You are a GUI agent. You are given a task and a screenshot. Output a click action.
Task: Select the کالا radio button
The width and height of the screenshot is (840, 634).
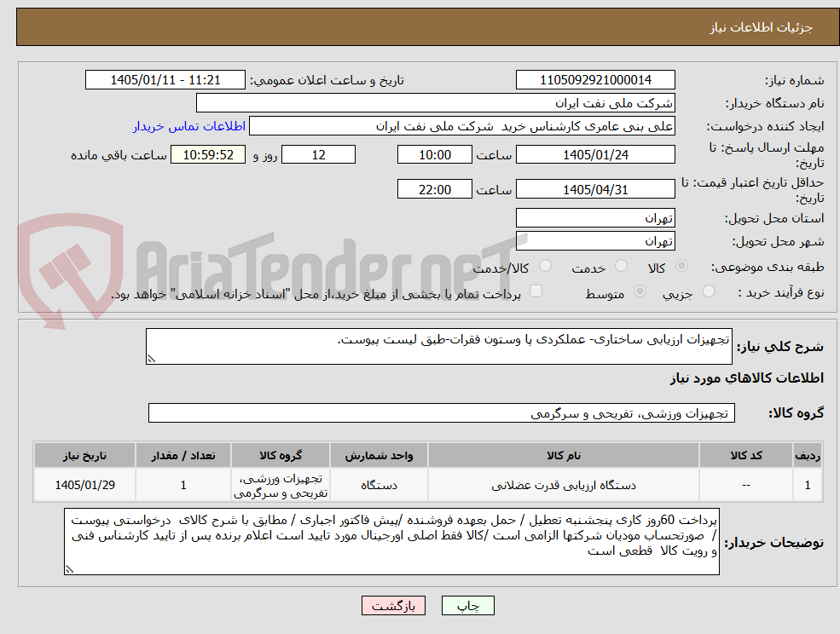tap(682, 266)
